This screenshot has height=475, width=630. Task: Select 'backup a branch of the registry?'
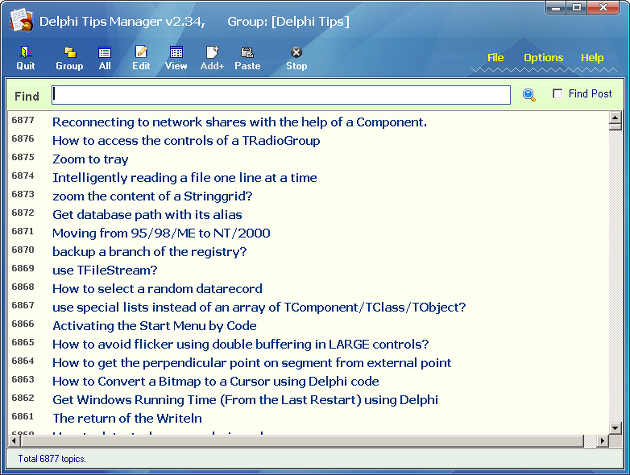(x=149, y=252)
